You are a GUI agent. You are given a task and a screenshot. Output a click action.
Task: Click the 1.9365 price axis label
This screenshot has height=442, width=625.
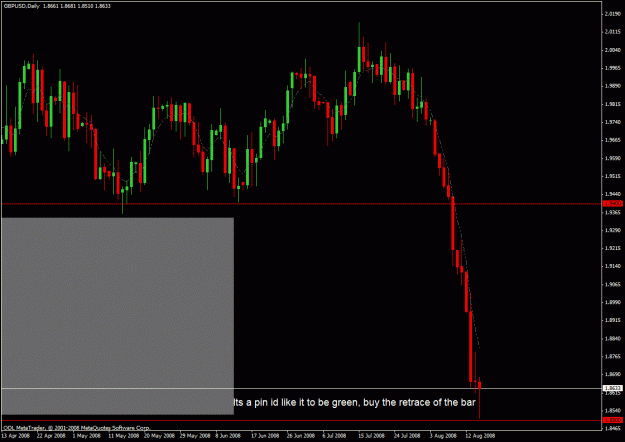[x=611, y=212]
